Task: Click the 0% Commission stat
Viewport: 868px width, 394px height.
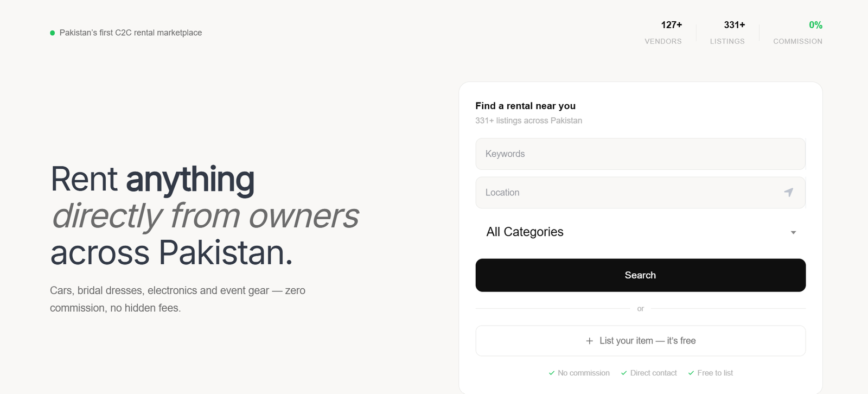Action: pos(797,33)
